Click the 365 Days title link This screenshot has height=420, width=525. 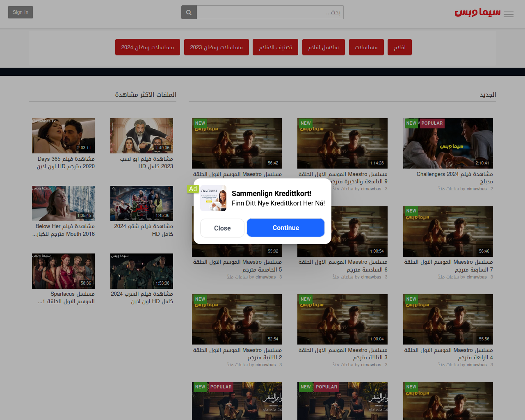(66, 162)
